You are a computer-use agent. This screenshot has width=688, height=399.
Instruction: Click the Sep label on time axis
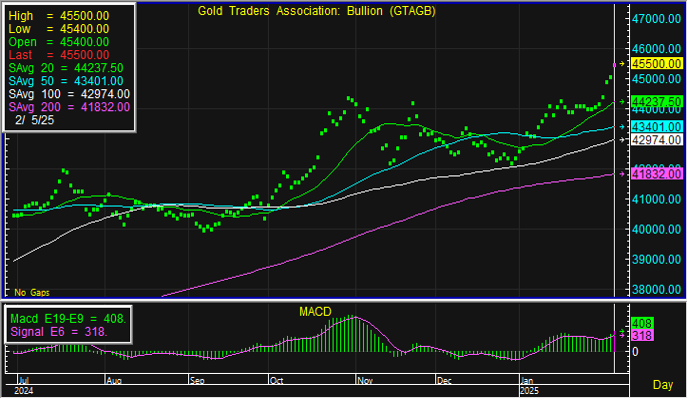click(197, 380)
